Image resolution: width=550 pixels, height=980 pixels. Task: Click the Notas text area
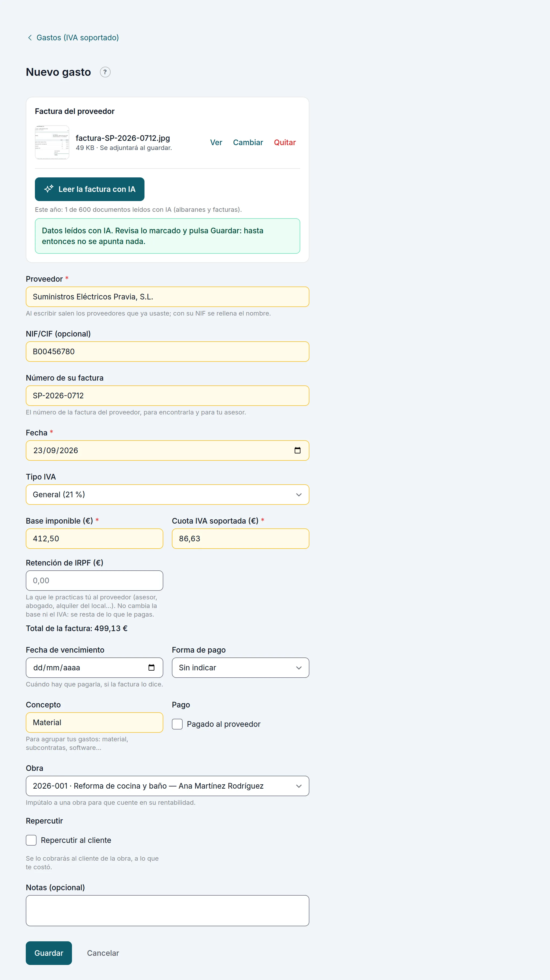tap(167, 911)
